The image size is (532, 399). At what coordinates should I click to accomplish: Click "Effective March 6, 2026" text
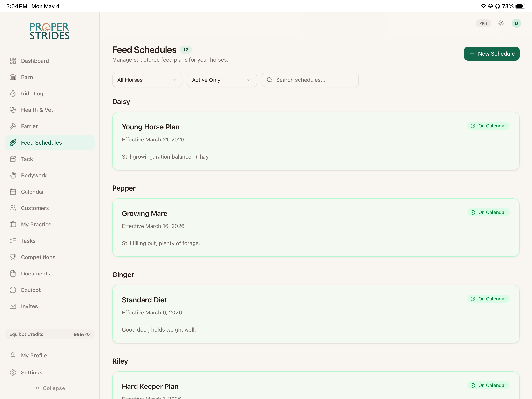[152, 313]
